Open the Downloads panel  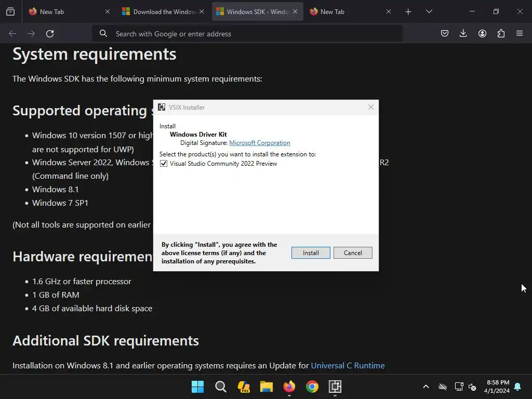coord(463,33)
